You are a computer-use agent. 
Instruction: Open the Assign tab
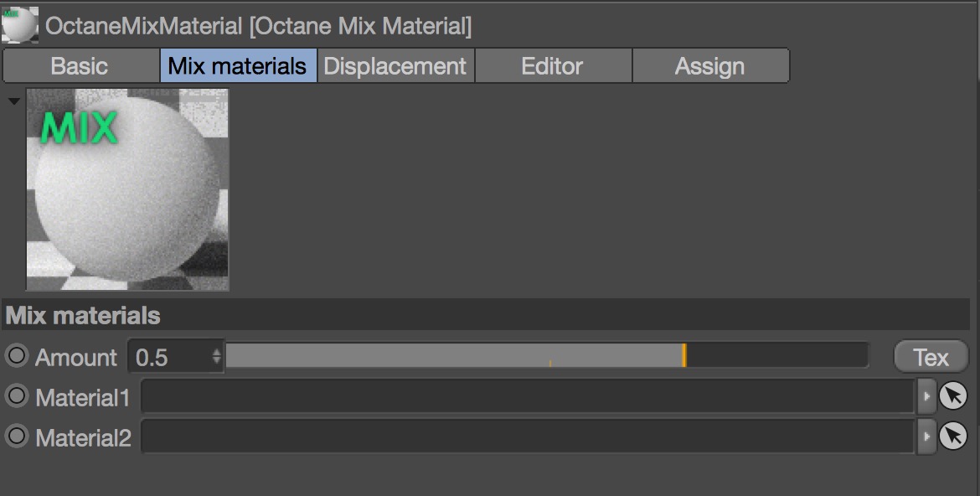tap(709, 66)
